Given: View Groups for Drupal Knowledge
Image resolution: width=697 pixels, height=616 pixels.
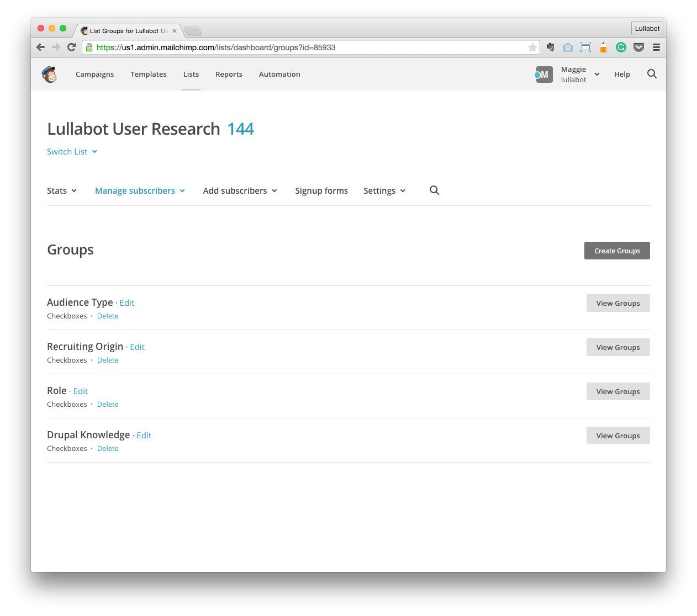Looking at the screenshot, I should pyautogui.click(x=618, y=436).
